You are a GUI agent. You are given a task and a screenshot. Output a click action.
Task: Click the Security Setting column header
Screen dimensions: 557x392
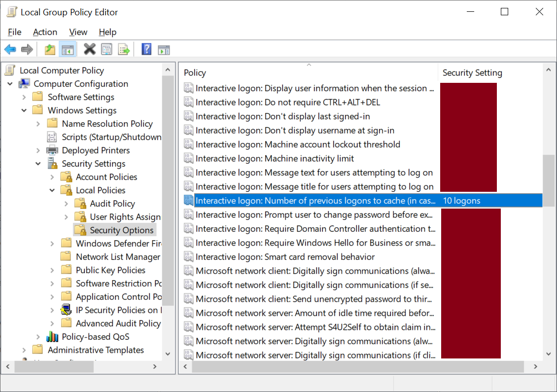pos(472,72)
